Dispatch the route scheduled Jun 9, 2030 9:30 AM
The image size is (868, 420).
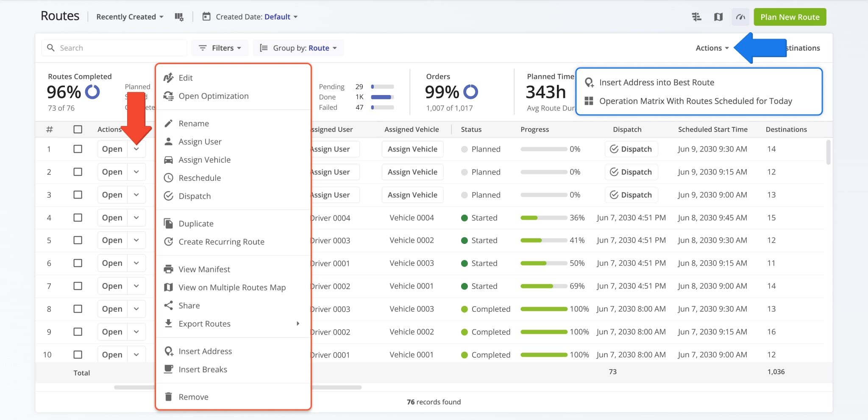point(631,149)
